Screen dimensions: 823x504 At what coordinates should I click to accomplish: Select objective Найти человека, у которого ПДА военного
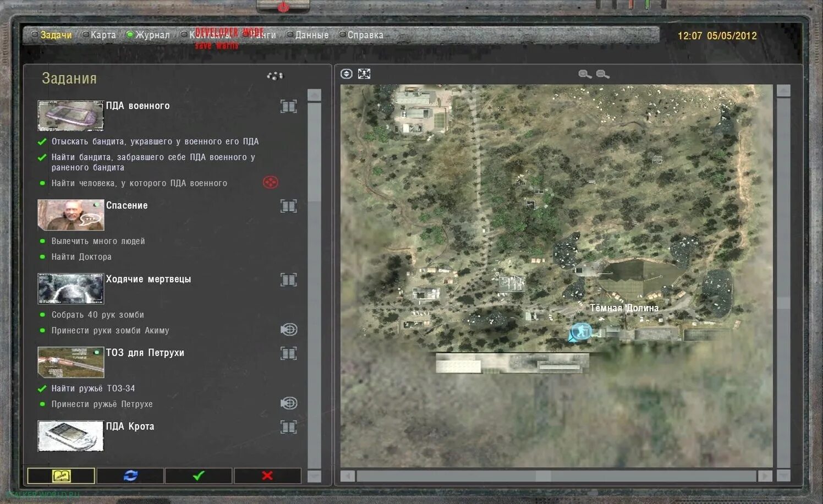(139, 183)
